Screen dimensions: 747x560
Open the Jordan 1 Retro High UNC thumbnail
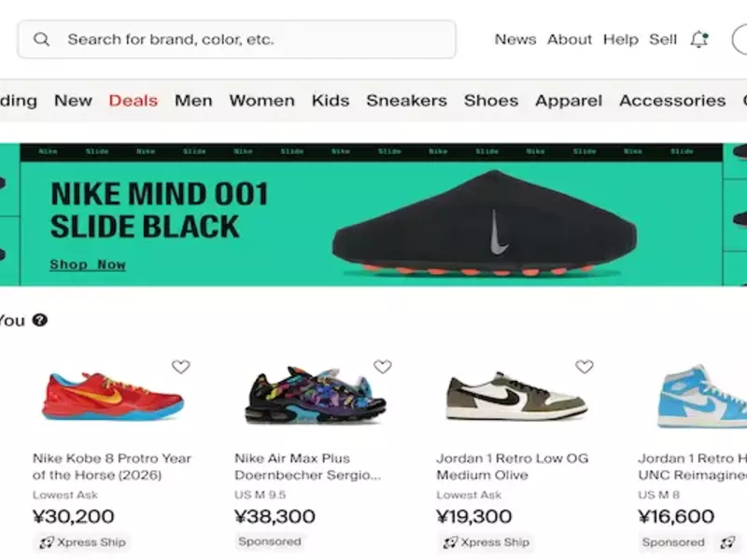700,395
